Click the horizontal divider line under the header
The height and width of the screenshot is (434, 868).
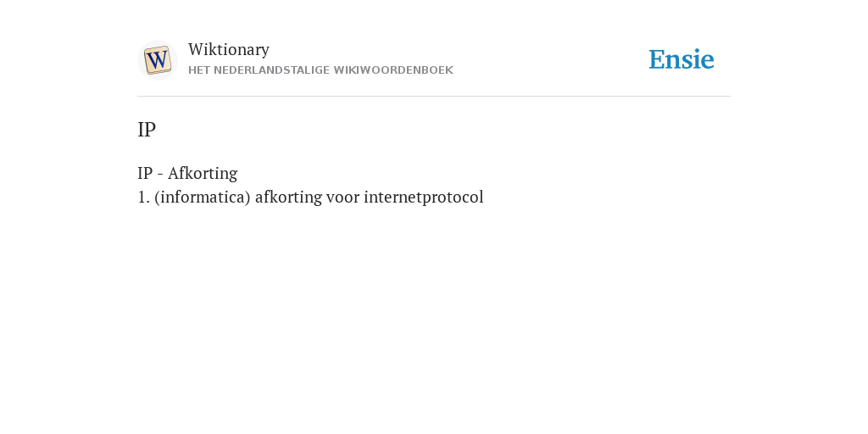pyautogui.click(x=434, y=97)
